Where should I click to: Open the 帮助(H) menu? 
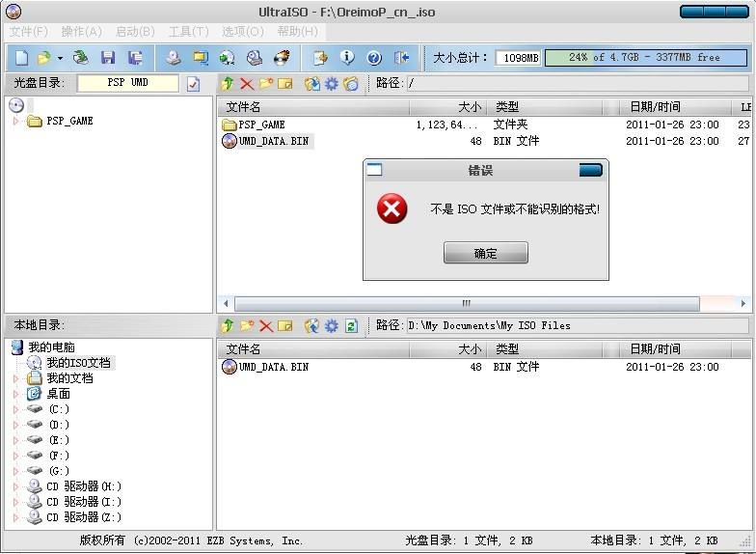297,32
